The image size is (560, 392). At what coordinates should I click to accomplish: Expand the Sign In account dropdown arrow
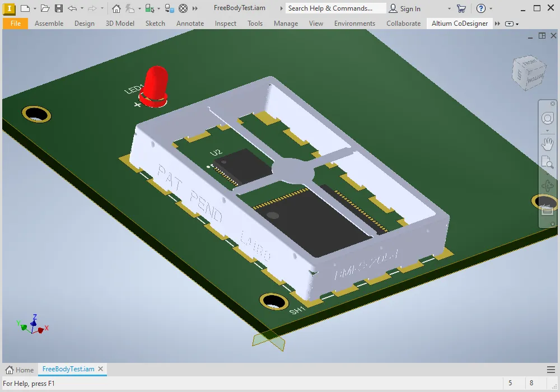(x=449, y=8)
